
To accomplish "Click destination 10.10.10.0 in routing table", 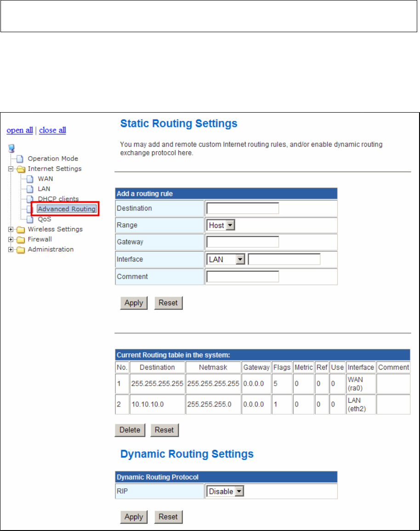I will 148,405.
